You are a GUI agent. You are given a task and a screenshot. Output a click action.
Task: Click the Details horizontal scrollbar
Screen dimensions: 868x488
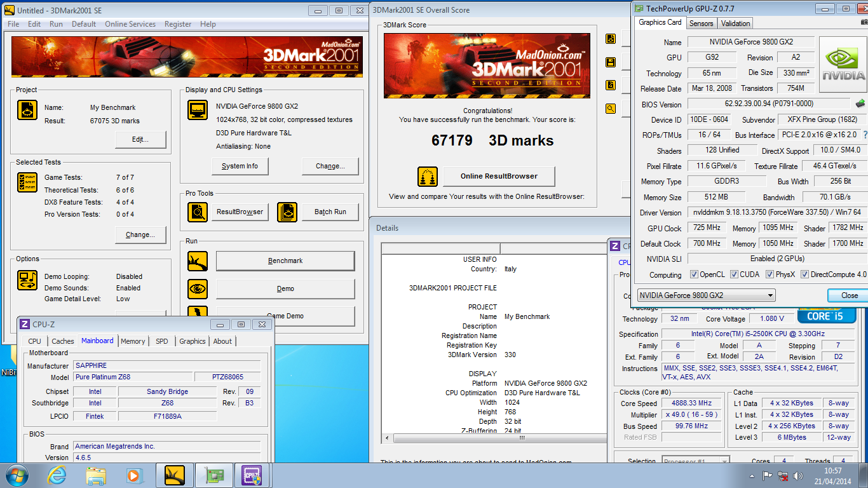[x=494, y=438]
